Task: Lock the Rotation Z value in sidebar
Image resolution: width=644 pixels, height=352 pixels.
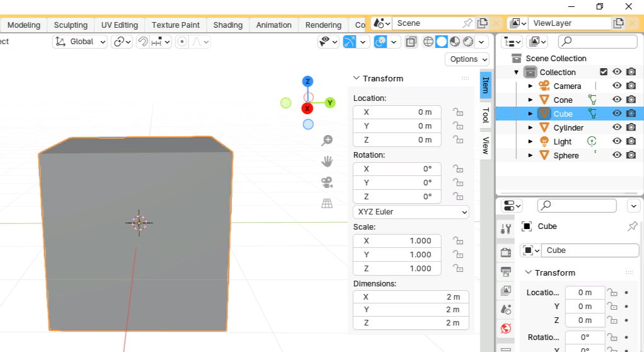Action: [458, 196]
